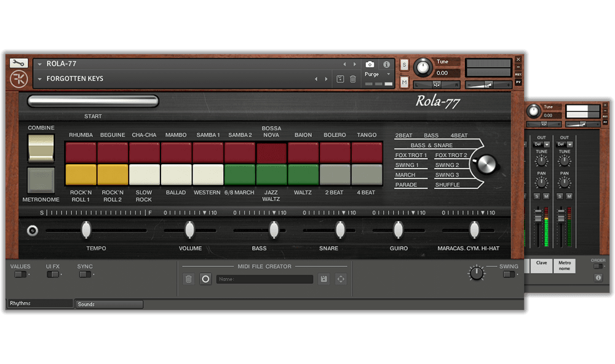Toggle the VALUES switch

(20, 274)
